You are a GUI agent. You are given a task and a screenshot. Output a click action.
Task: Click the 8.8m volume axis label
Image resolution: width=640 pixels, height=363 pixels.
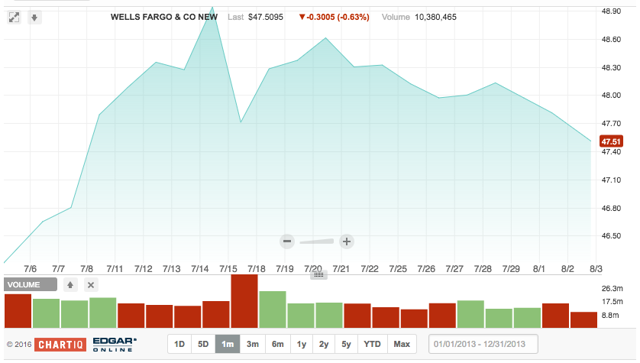[x=610, y=315]
